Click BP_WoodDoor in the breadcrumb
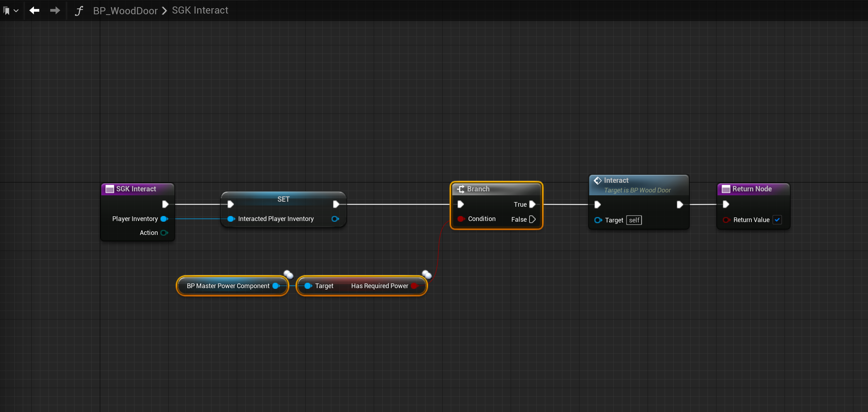Image resolution: width=868 pixels, height=412 pixels. click(125, 11)
